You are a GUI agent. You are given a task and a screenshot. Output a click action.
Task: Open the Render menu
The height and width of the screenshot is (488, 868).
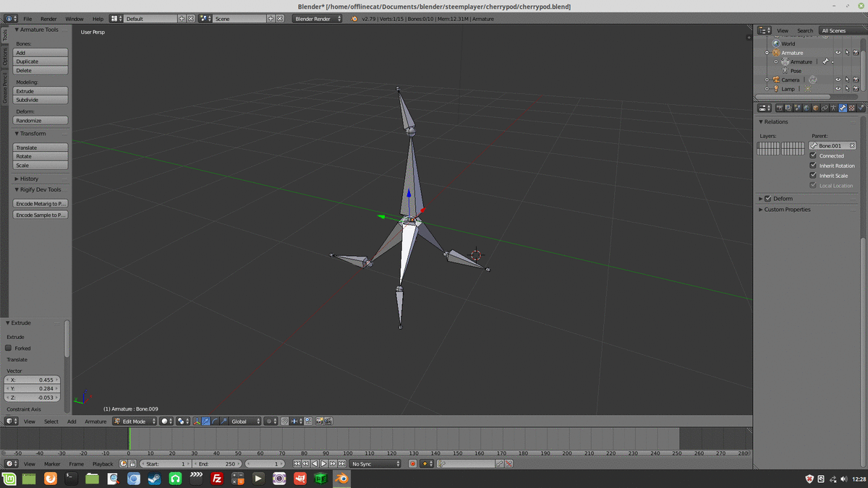pos(48,19)
